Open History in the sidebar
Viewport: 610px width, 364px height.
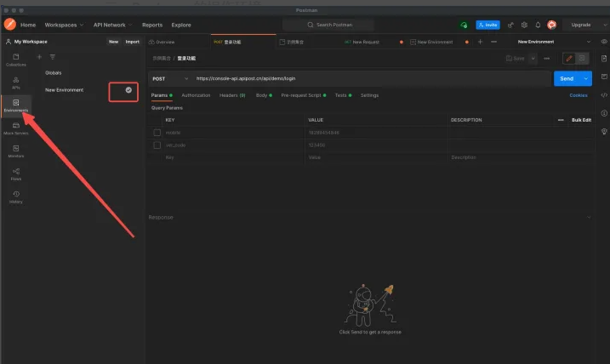pyautogui.click(x=16, y=197)
